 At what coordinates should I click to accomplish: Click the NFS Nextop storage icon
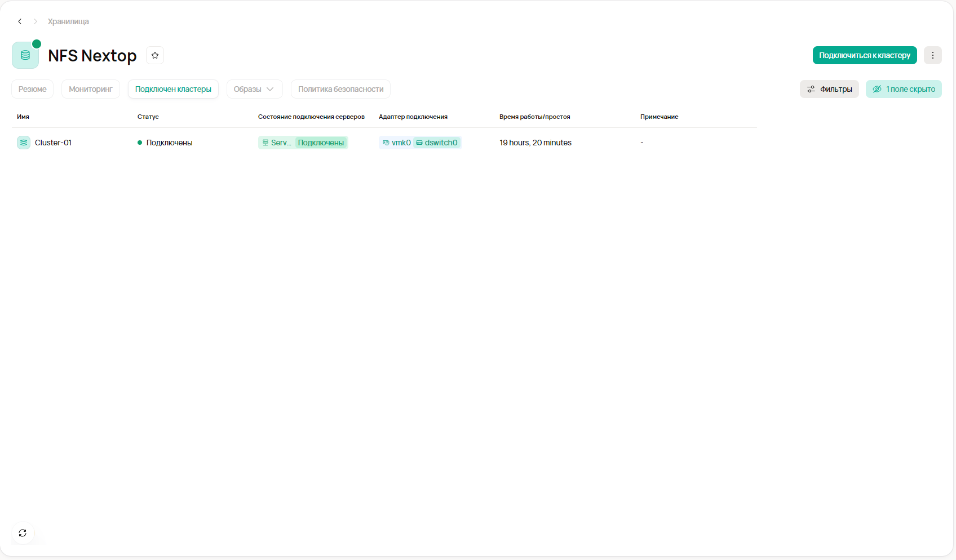[x=25, y=55]
